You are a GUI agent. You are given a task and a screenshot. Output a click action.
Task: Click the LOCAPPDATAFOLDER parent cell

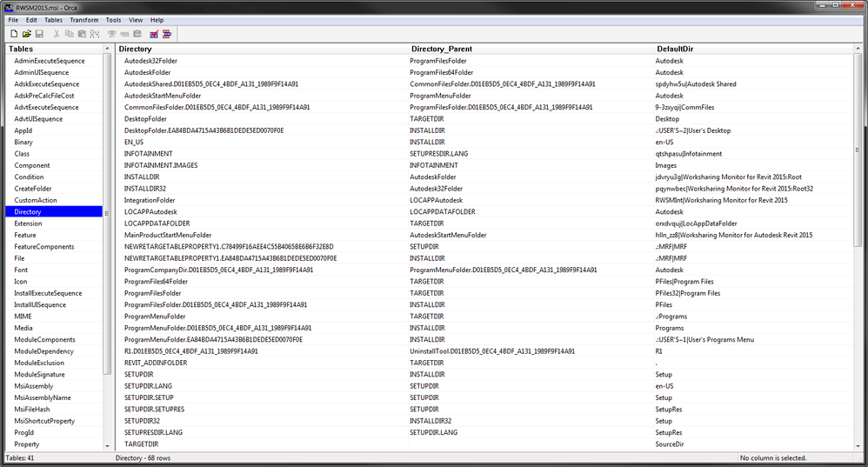(443, 212)
